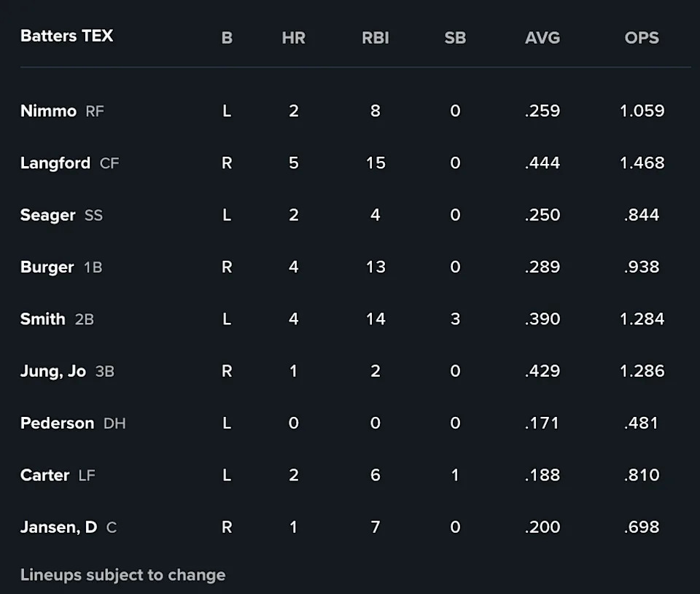Click on Burger's name

47,267
